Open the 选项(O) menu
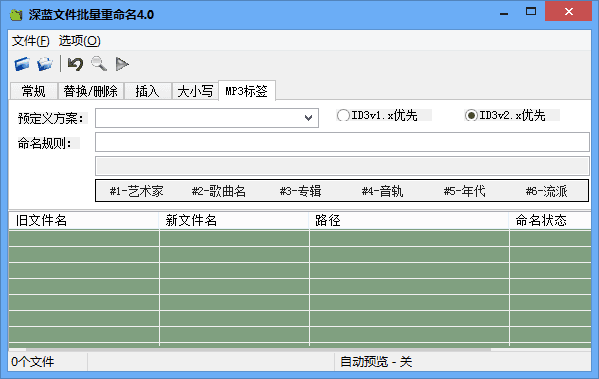Screen dimensions: 599x379 tap(79, 41)
